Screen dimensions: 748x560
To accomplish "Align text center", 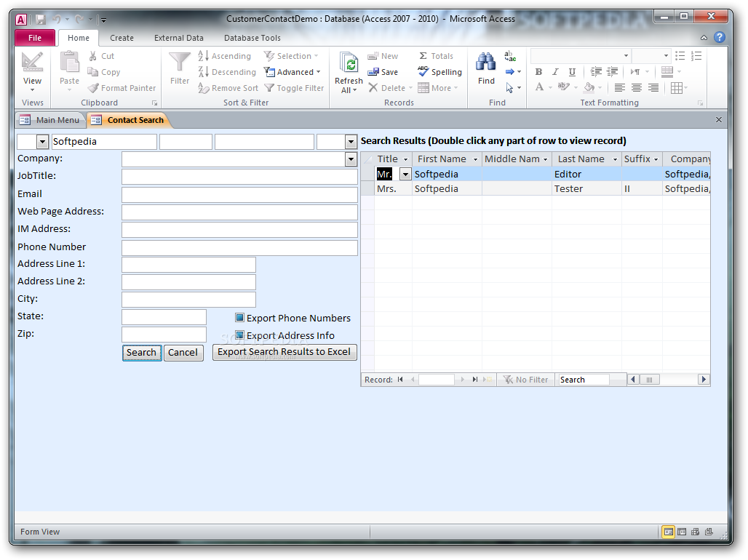I will pos(637,88).
